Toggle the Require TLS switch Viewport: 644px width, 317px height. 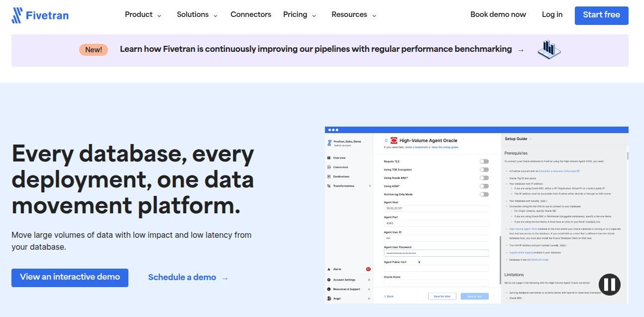point(484,161)
